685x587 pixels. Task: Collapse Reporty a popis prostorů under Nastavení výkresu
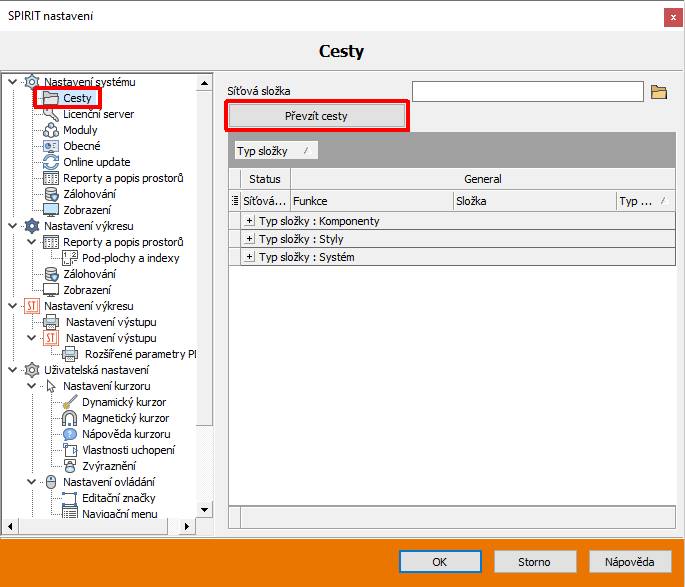click(x=31, y=242)
